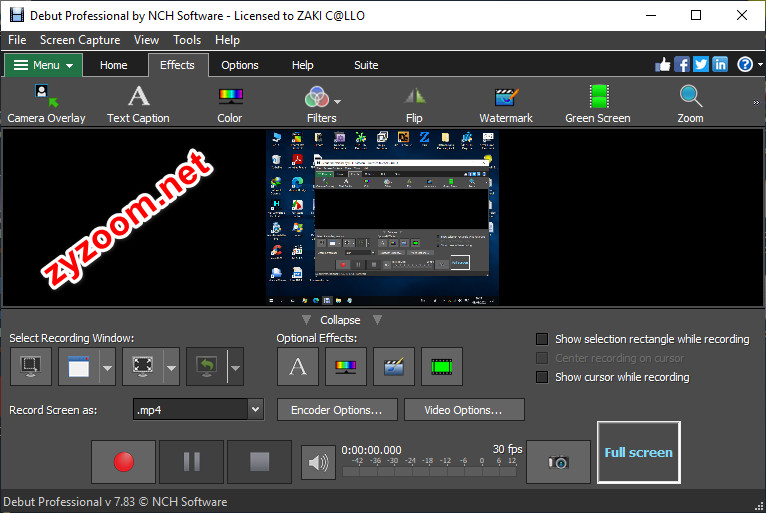Click the Flip tool
Screen dimensions: 766x513
point(414,103)
